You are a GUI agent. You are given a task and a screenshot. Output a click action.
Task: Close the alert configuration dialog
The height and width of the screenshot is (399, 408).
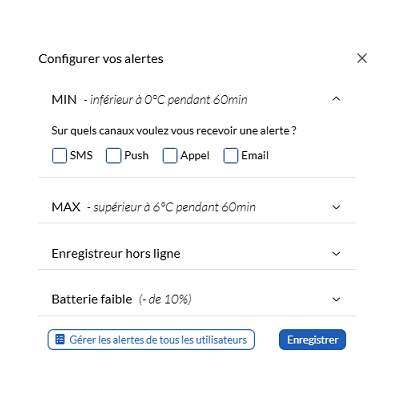click(362, 58)
